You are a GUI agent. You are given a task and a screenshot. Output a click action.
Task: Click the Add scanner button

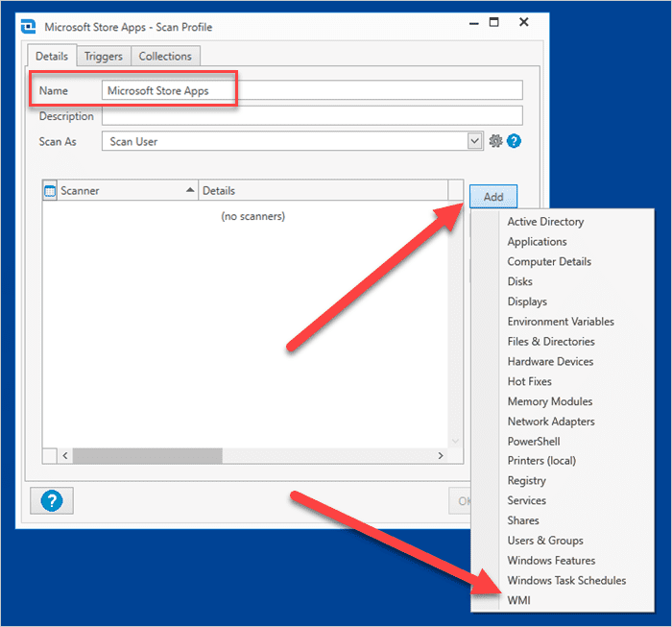[493, 197]
